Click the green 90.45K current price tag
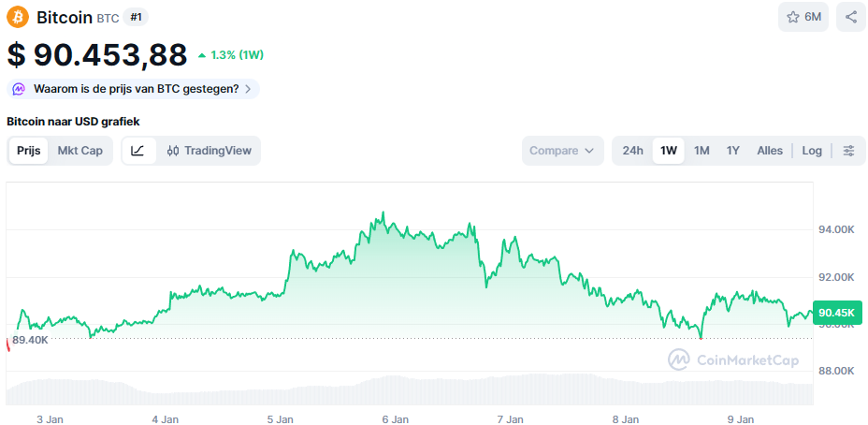The image size is (868, 425). [837, 313]
